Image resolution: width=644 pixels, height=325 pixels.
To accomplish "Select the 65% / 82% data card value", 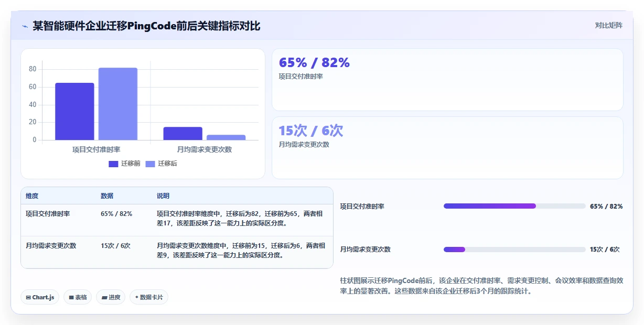I will [314, 62].
